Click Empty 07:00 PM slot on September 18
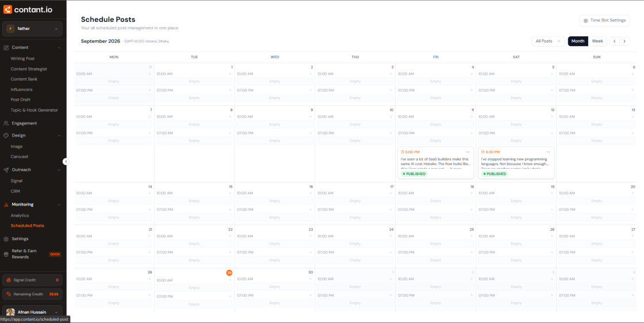 435,217
